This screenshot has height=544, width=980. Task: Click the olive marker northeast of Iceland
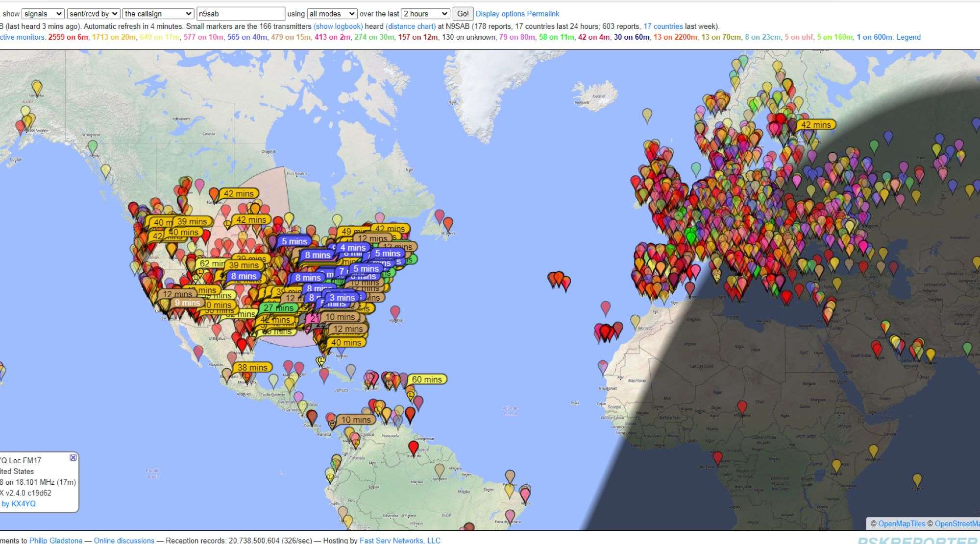pyautogui.click(x=647, y=116)
